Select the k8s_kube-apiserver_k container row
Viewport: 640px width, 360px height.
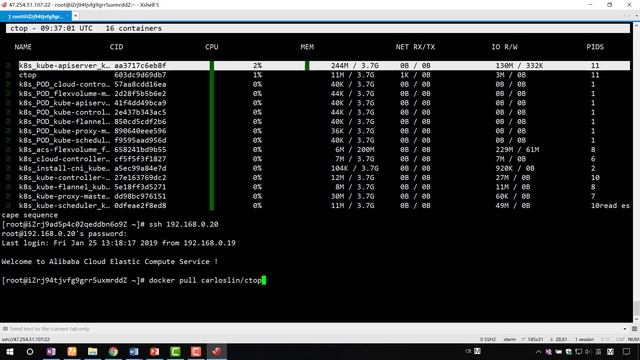click(324, 65)
